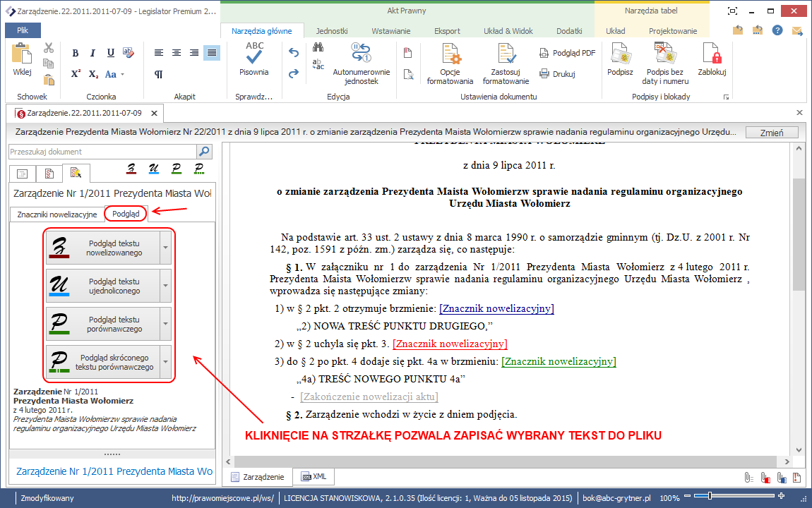Click the blue help question mark icon
Viewport: 812px width, 508px height.
[777, 30]
